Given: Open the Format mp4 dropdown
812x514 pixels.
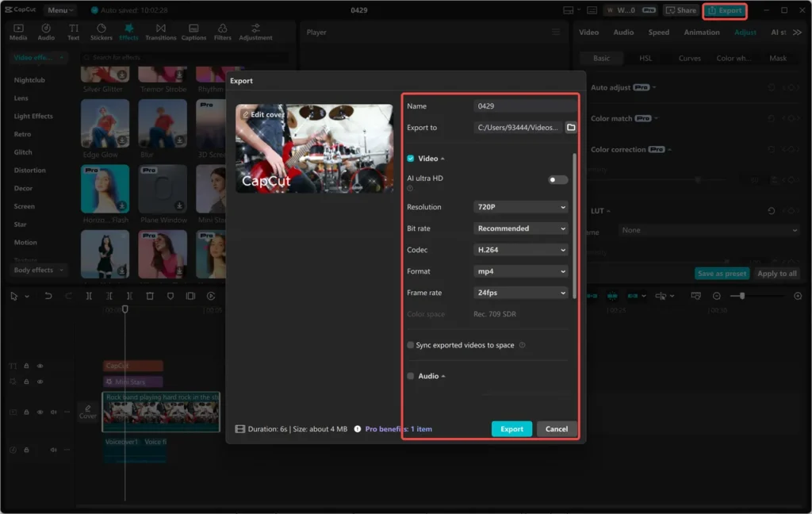Looking at the screenshot, I should tap(521, 271).
